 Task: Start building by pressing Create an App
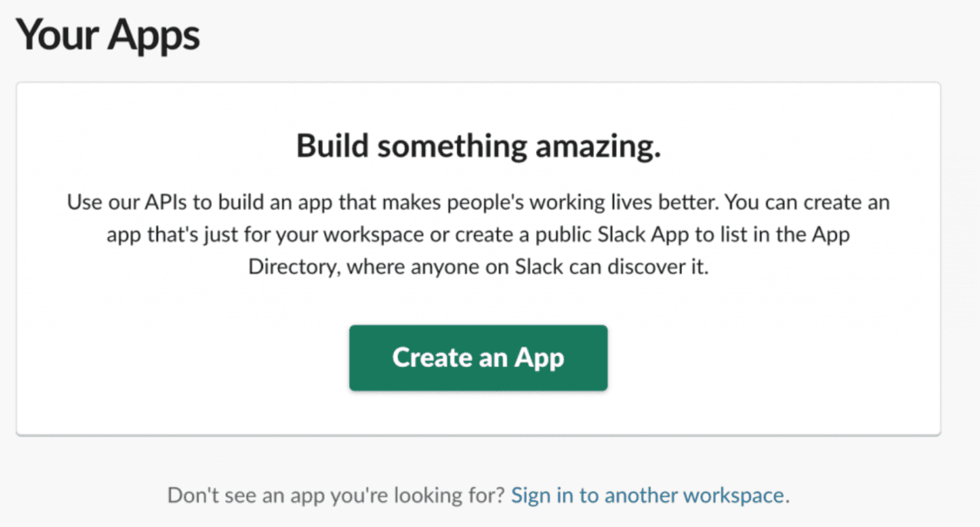478,358
